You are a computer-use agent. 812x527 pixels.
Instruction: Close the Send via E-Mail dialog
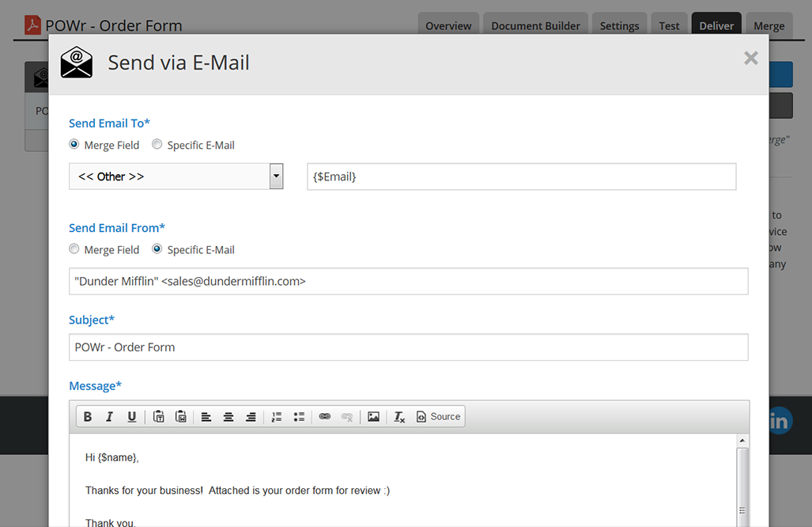click(750, 58)
